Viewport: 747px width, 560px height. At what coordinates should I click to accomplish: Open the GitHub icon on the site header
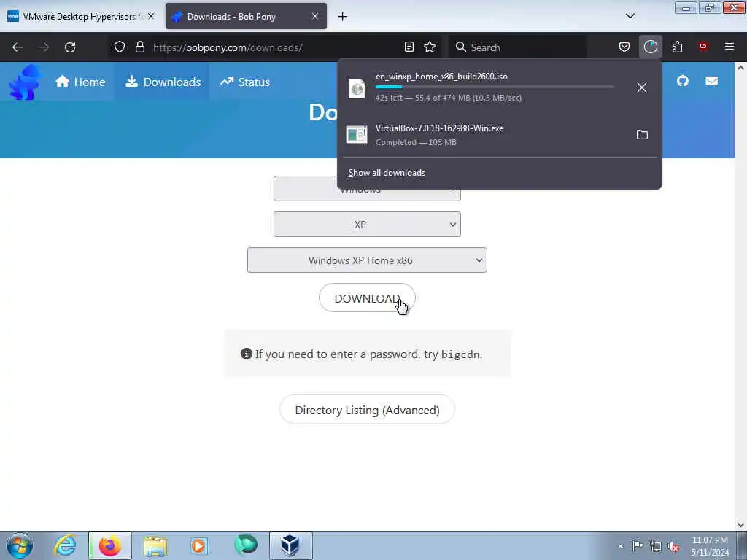(x=682, y=81)
